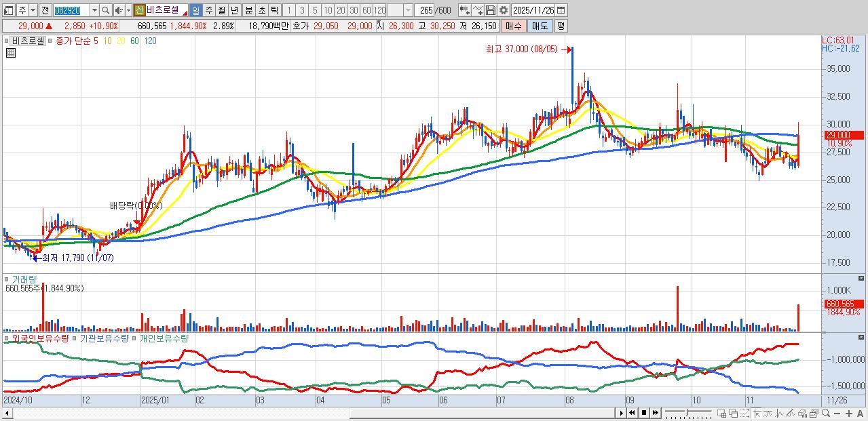Choose the 3 interval button

pos(301,10)
